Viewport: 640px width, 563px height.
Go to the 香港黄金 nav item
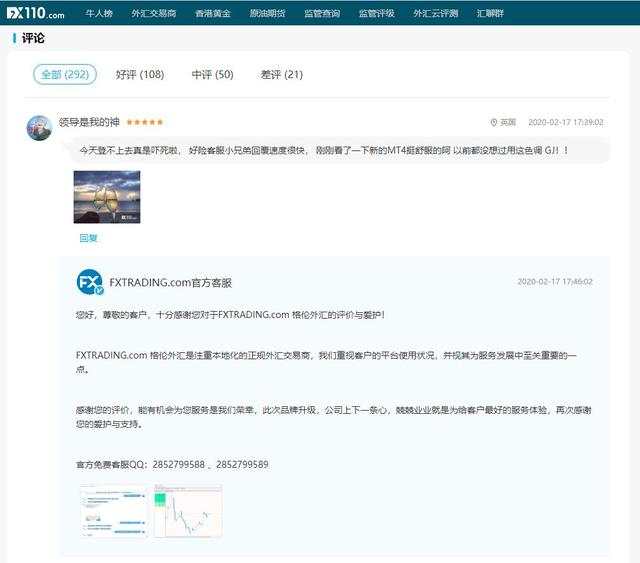click(213, 13)
